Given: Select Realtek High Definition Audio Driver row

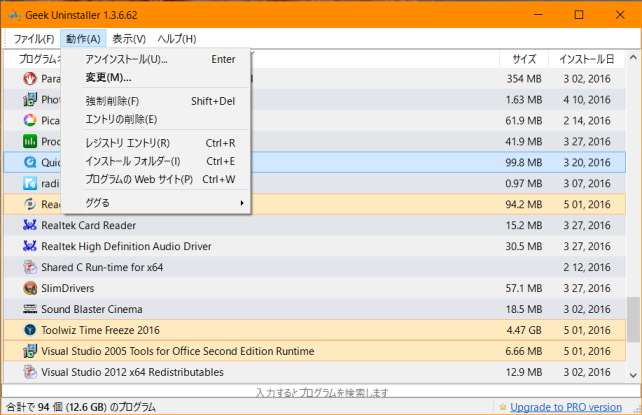Looking at the screenshot, I should (314, 246).
